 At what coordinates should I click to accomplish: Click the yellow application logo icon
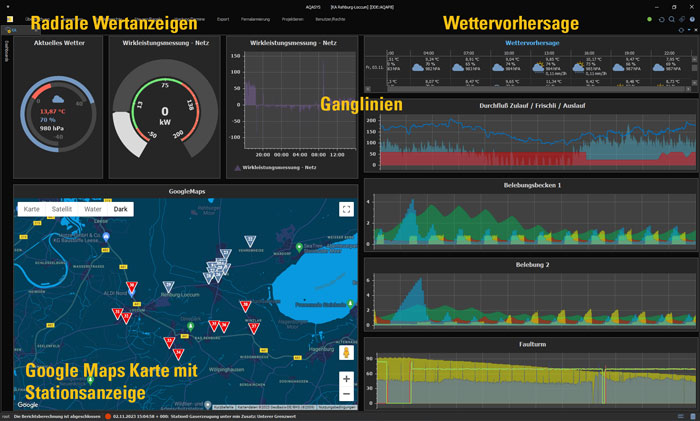10,19
